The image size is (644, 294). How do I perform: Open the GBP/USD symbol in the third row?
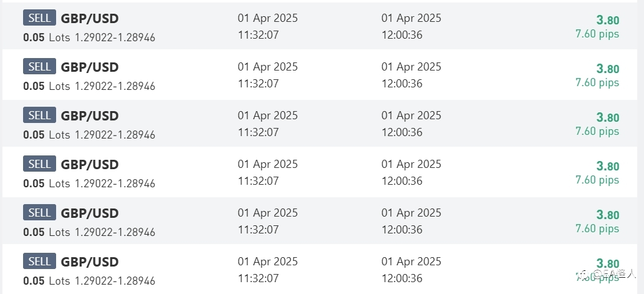[90, 116]
